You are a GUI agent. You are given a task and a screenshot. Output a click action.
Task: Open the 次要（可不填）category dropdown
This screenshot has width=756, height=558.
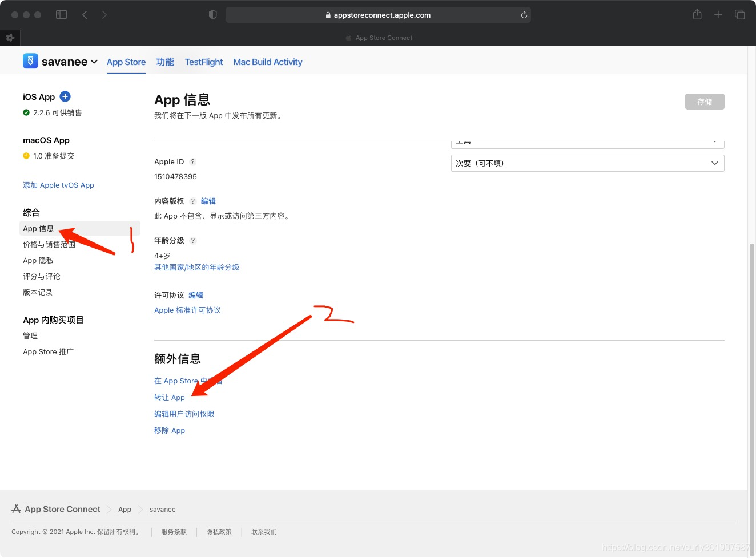pos(588,163)
